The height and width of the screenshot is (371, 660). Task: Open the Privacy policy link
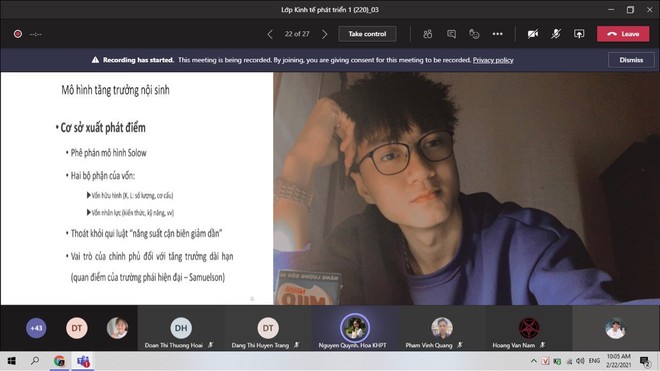(493, 60)
